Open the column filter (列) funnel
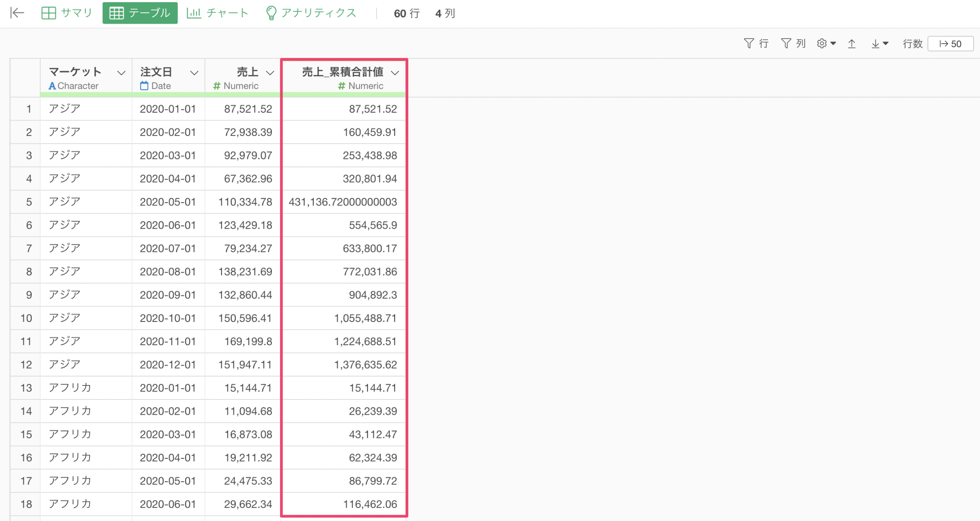 click(793, 44)
